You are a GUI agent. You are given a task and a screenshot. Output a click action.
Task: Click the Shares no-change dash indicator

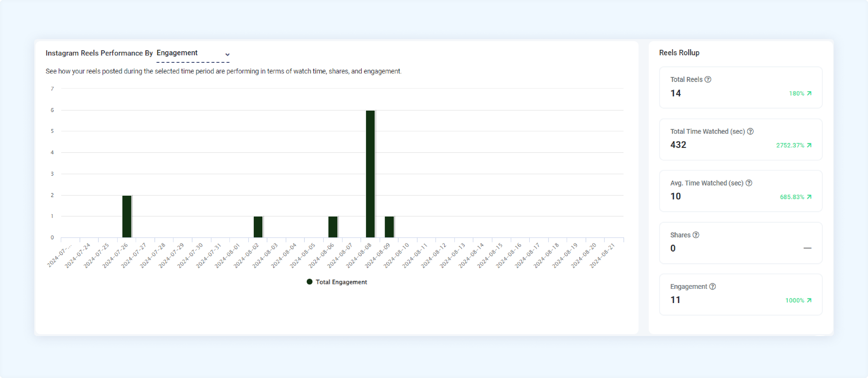807,249
